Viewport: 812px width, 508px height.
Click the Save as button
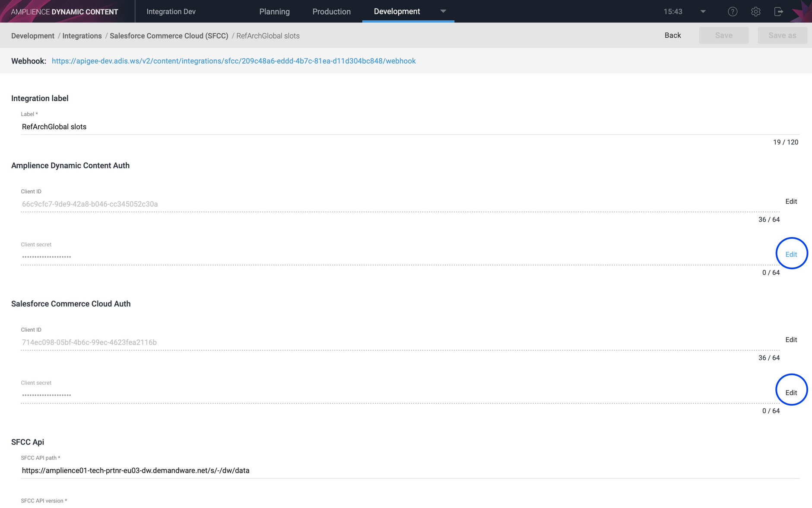[782, 35]
